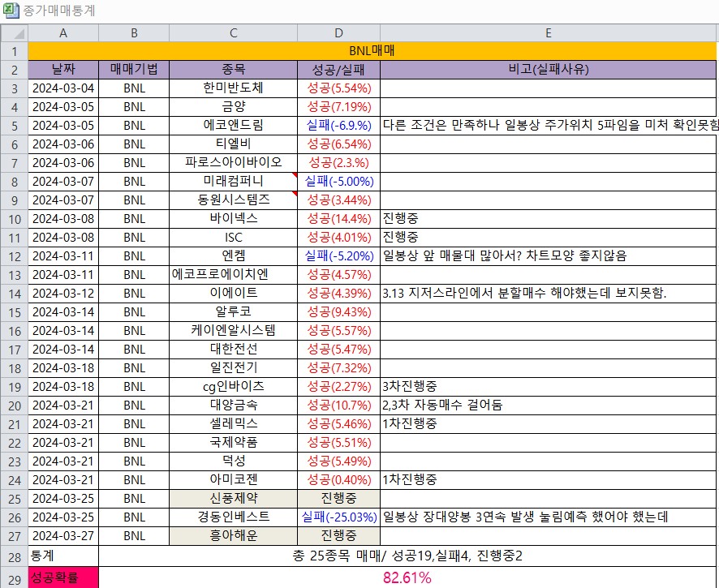Click the 신풍제약 cell

234,499
